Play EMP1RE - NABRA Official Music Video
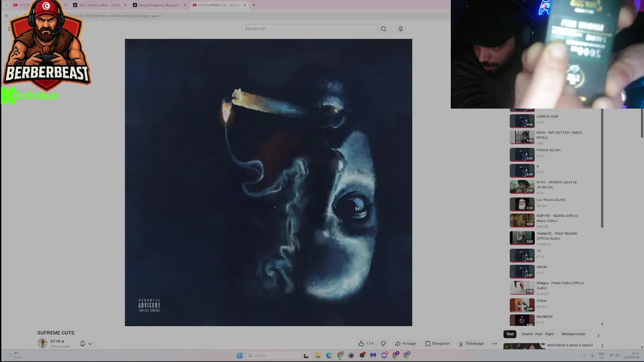The height and width of the screenshot is (362, 644). [553, 220]
